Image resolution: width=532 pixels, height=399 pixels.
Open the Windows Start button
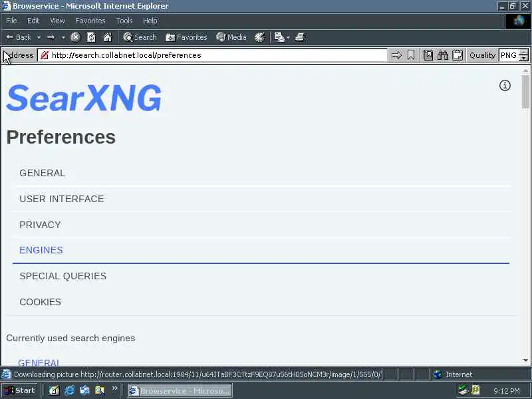[x=19, y=390]
